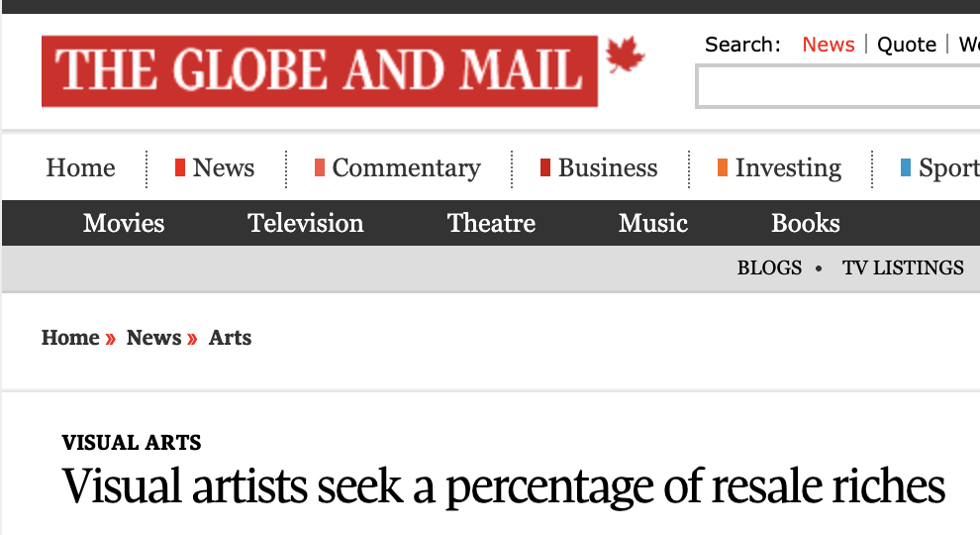Open the Music subsection
Screen dimensions: 980x535
coord(653,223)
